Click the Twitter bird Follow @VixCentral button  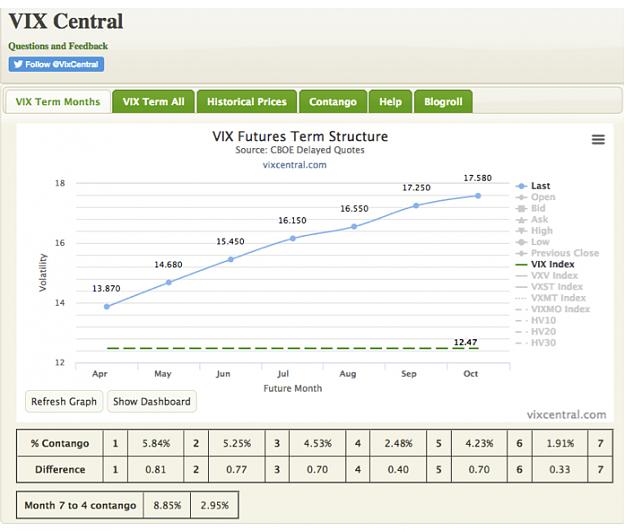point(56,64)
